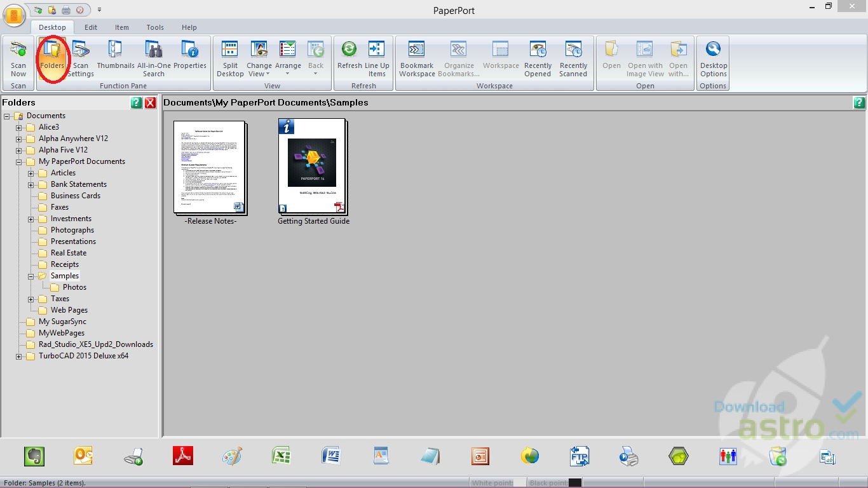Open the All-in-One Search pane
The width and height of the screenshot is (868, 488).
tap(154, 58)
